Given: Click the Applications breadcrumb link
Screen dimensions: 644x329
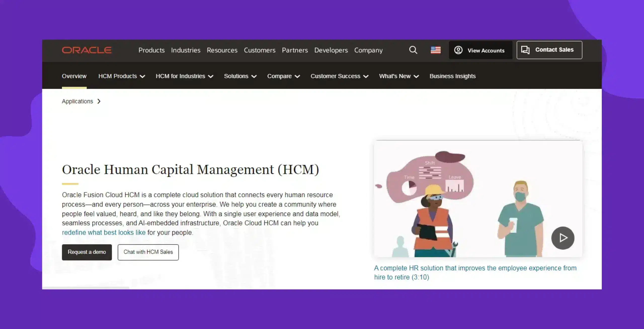Looking at the screenshot, I should (x=77, y=101).
